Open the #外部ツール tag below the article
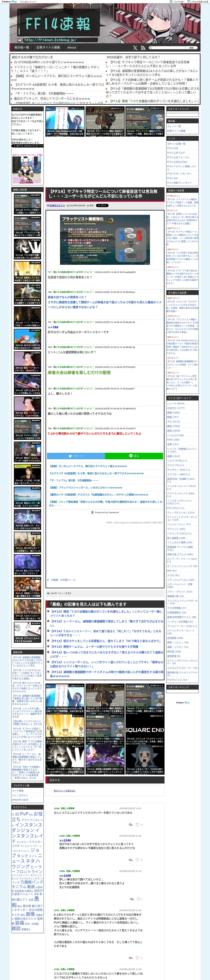The height and width of the screenshot is (980, 210). (x=68, y=580)
